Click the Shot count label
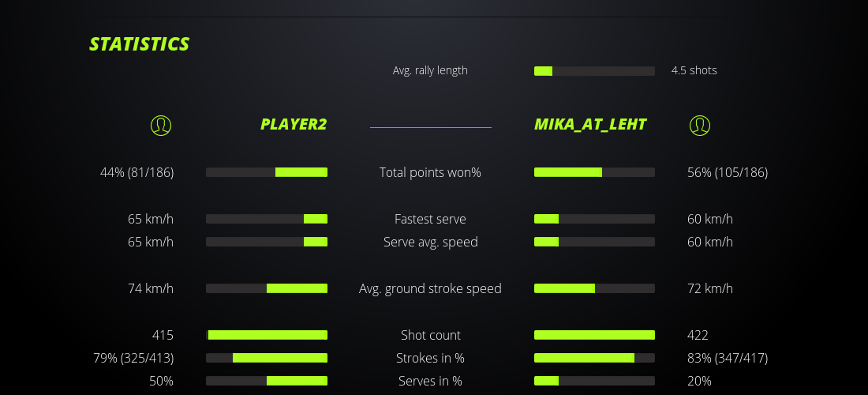868x395 pixels. [430, 335]
